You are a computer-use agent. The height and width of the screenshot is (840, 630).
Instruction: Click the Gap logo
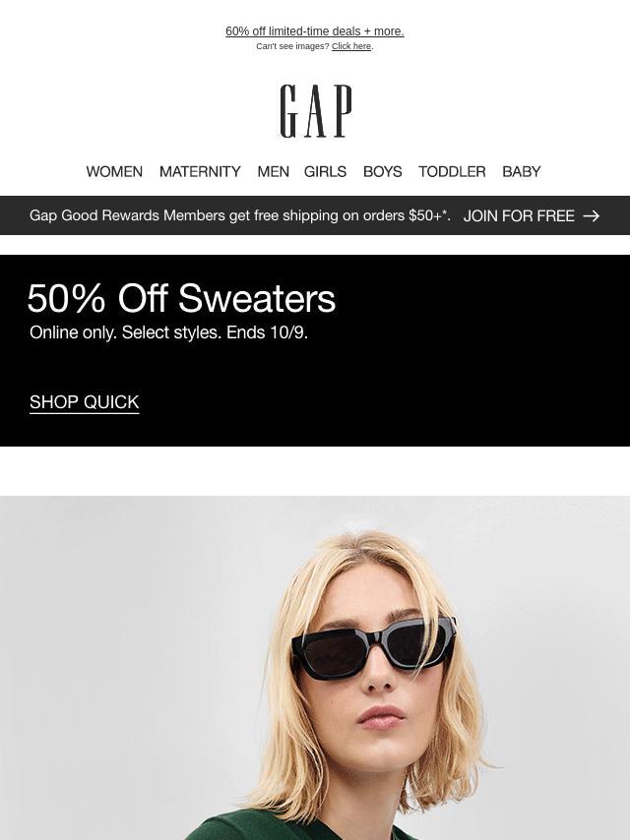[316, 111]
